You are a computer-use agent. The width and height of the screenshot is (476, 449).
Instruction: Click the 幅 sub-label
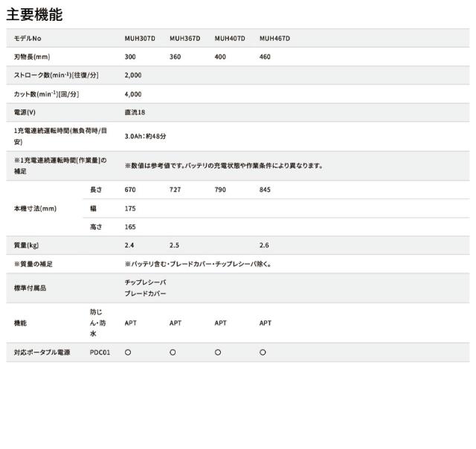pos(93,208)
